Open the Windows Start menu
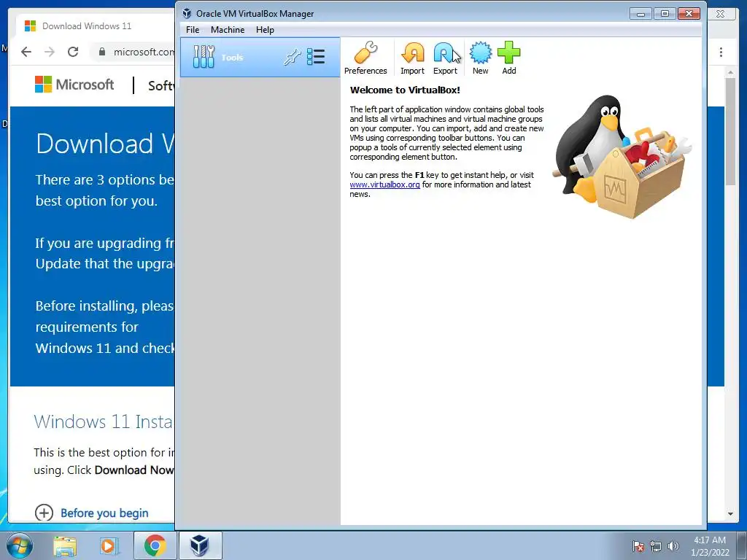The height and width of the screenshot is (560, 747). click(x=20, y=545)
